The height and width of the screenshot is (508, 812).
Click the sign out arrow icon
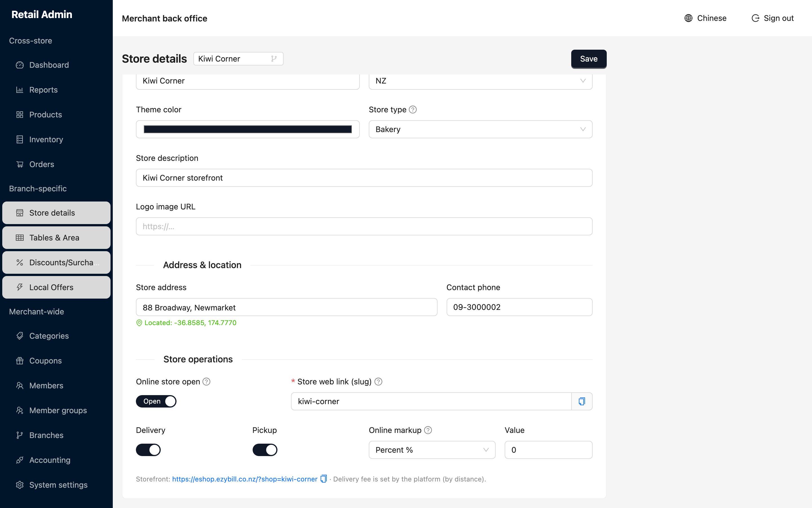coord(755,18)
